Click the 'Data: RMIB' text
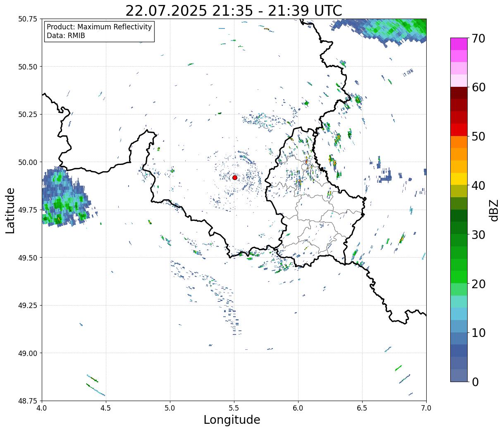Screen dimensions: 504x430 pos(66,36)
